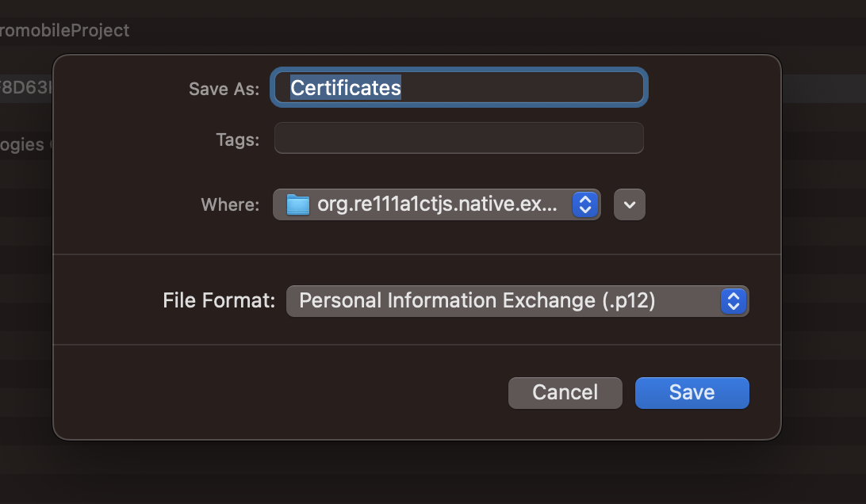
Task: Click inside the empty Tags field
Action: pos(459,138)
